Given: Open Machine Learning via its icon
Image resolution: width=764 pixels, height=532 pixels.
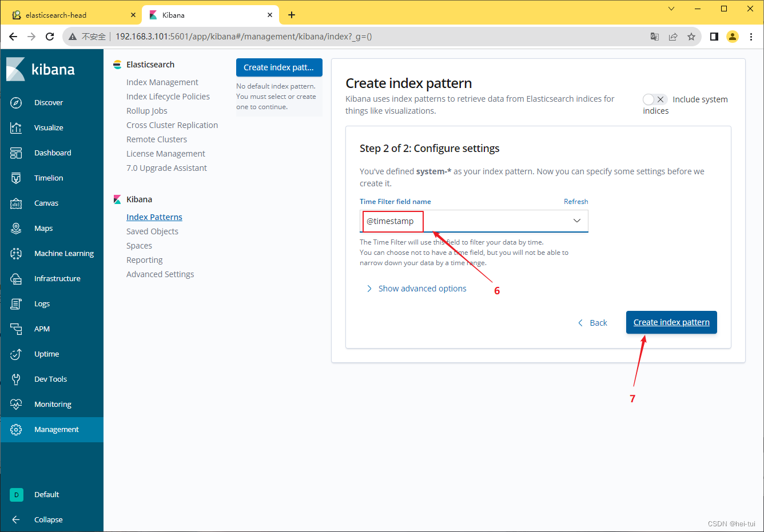Looking at the screenshot, I should click(16, 254).
